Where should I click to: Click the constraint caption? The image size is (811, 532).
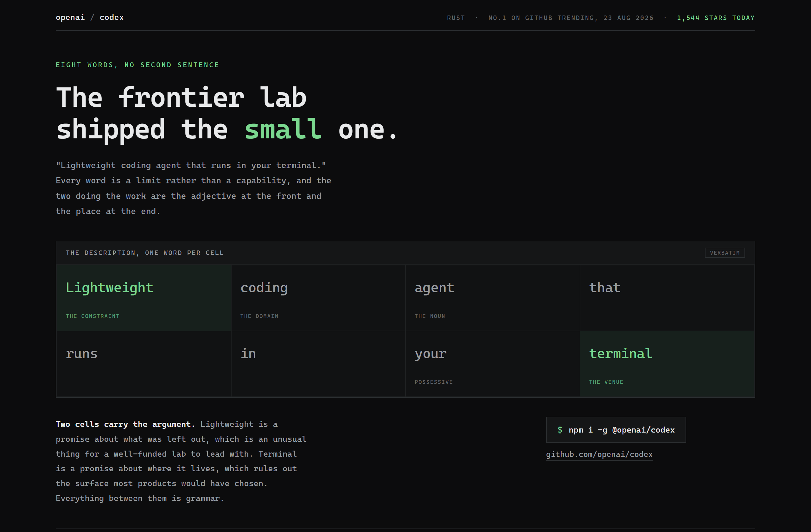tap(93, 316)
